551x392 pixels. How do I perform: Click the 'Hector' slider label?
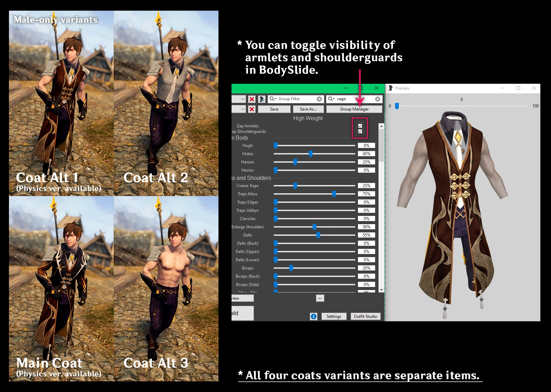click(248, 170)
